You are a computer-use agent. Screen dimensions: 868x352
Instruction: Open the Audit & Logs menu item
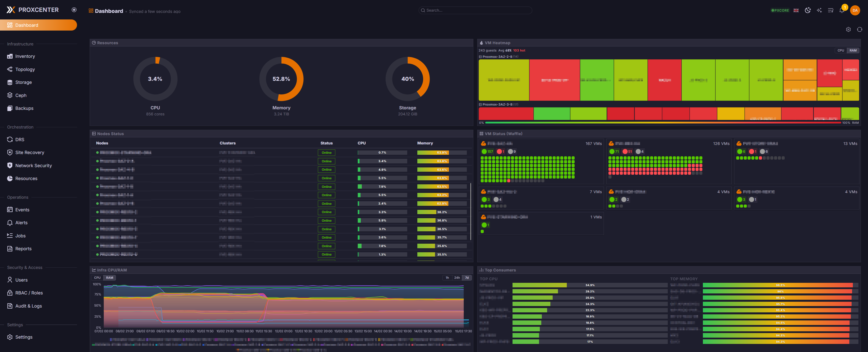tap(28, 306)
